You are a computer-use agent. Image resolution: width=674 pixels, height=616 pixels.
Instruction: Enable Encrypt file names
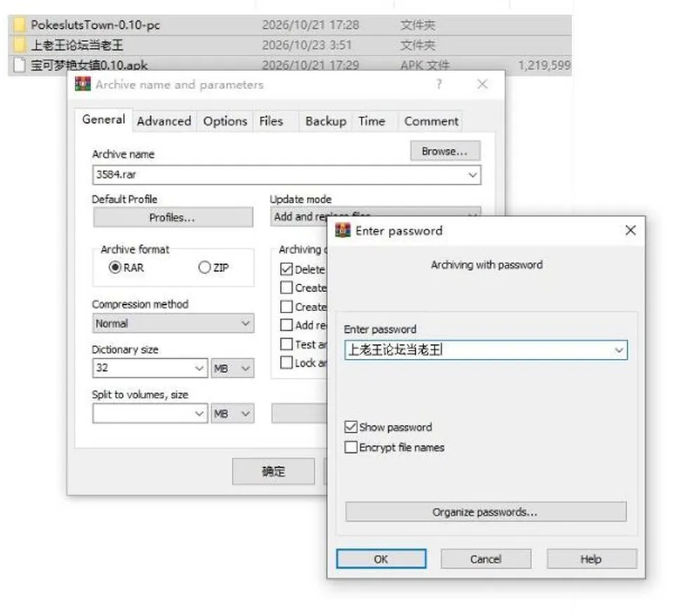351,447
